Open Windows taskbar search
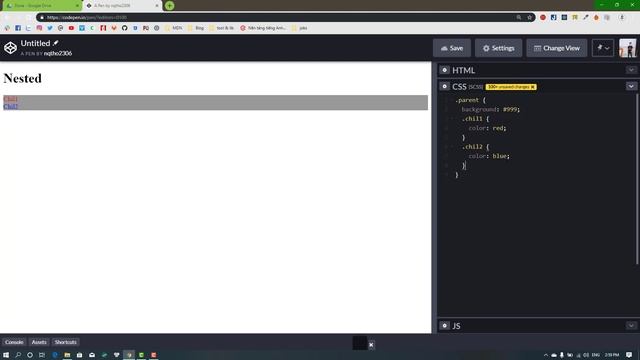This screenshot has width=640, height=360. (x=18, y=355)
